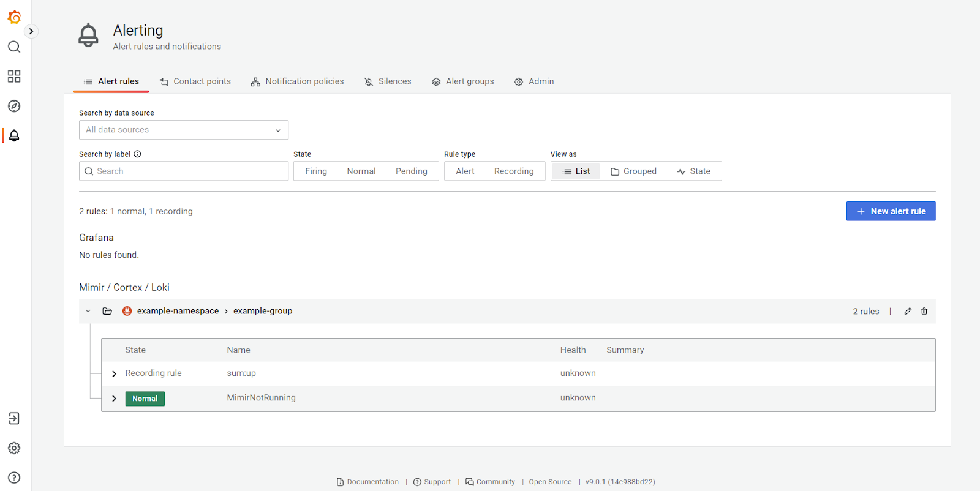Switch to the Contact points tab
This screenshot has height=491, width=980.
[195, 81]
